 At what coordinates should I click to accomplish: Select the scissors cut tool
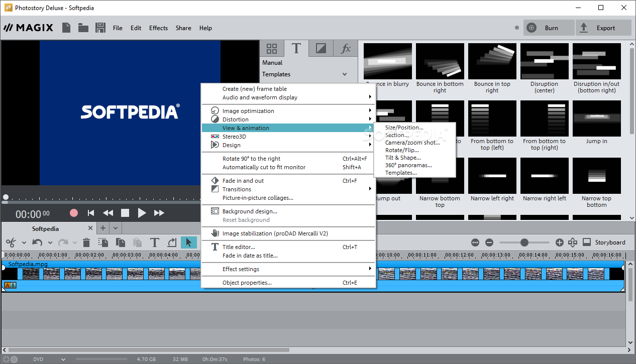(11, 242)
